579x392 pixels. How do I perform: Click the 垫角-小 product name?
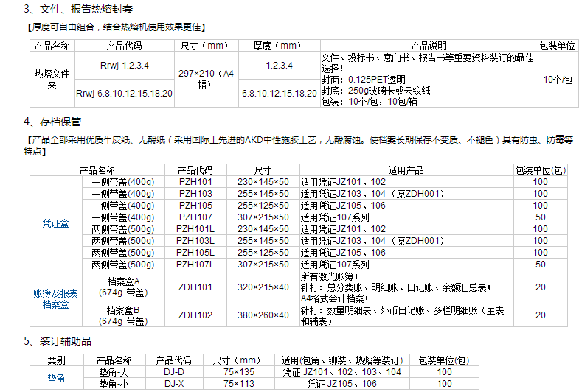[x=113, y=384]
